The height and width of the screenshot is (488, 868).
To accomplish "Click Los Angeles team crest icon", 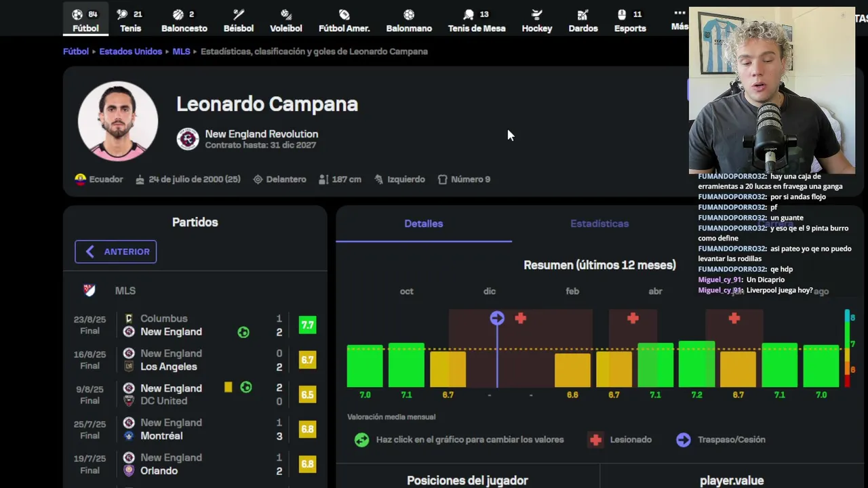I will point(129,367).
